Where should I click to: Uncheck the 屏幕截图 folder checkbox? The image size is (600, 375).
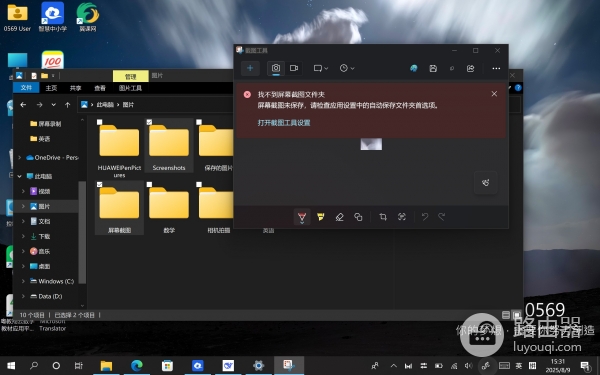coord(99,184)
